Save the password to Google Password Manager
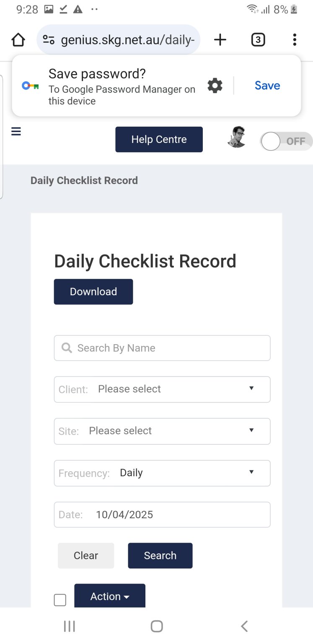The width and height of the screenshot is (313, 644). coord(267,85)
